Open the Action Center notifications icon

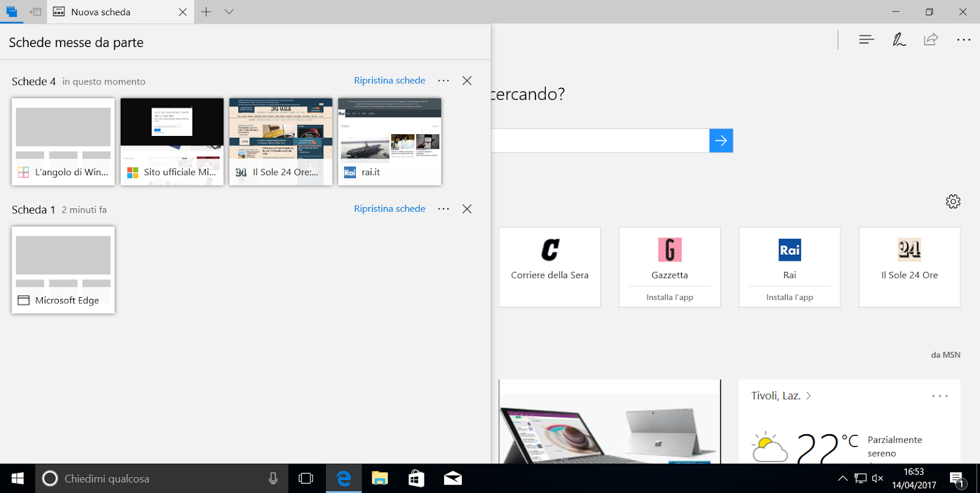957,479
